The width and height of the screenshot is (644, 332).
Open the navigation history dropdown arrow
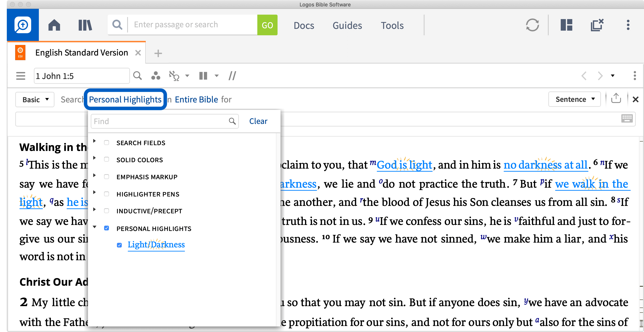(612, 76)
